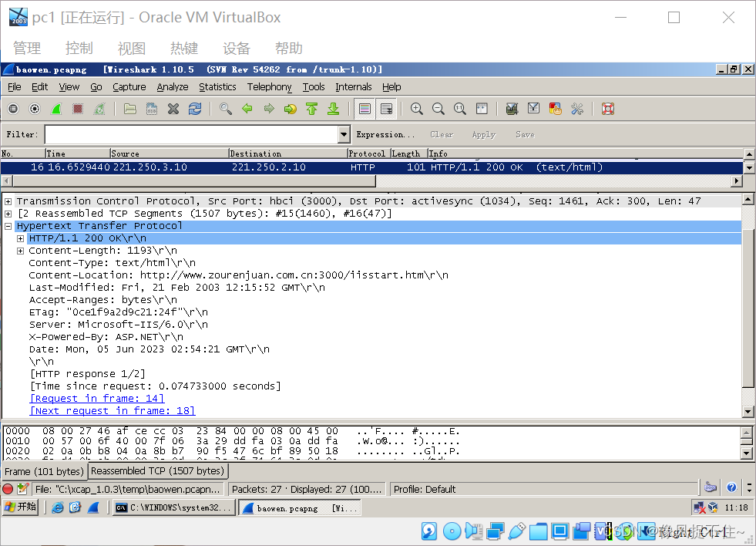The width and height of the screenshot is (756, 546).
Task: Close this capture file (X icon)
Action: [x=173, y=109]
